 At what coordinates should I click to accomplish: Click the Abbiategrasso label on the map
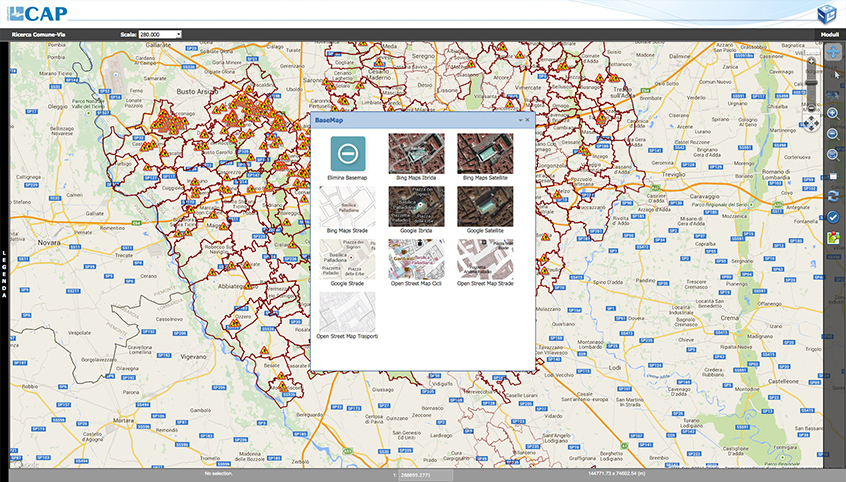[232, 287]
